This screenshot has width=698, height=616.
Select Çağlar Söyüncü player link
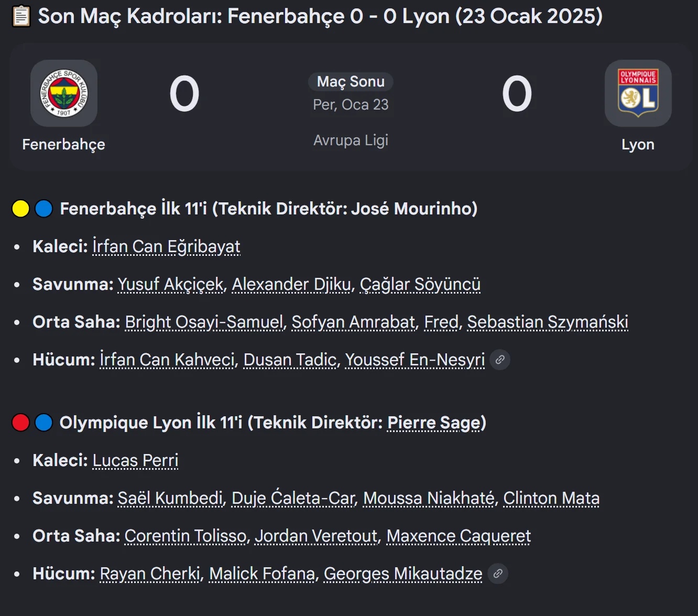[x=420, y=284]
